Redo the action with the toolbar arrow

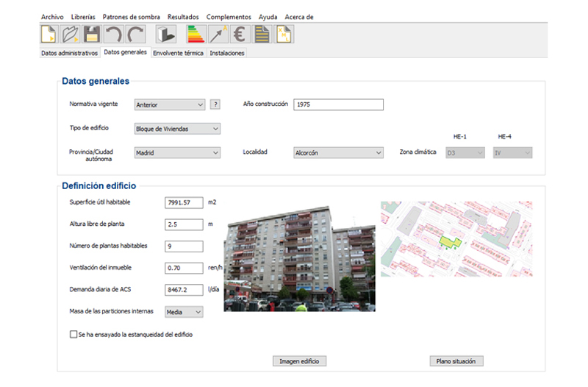pyautogui.click(x=135, y=34)
